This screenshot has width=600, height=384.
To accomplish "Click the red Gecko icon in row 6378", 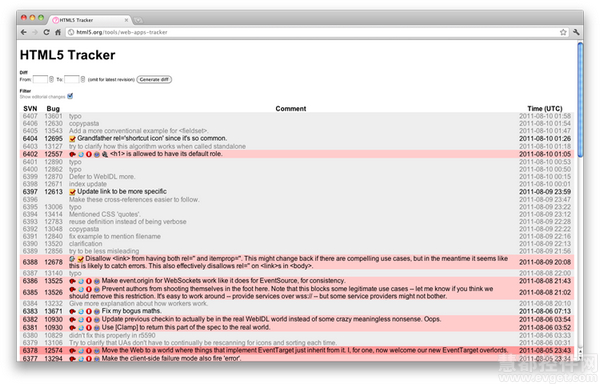I will pos(72,351).
